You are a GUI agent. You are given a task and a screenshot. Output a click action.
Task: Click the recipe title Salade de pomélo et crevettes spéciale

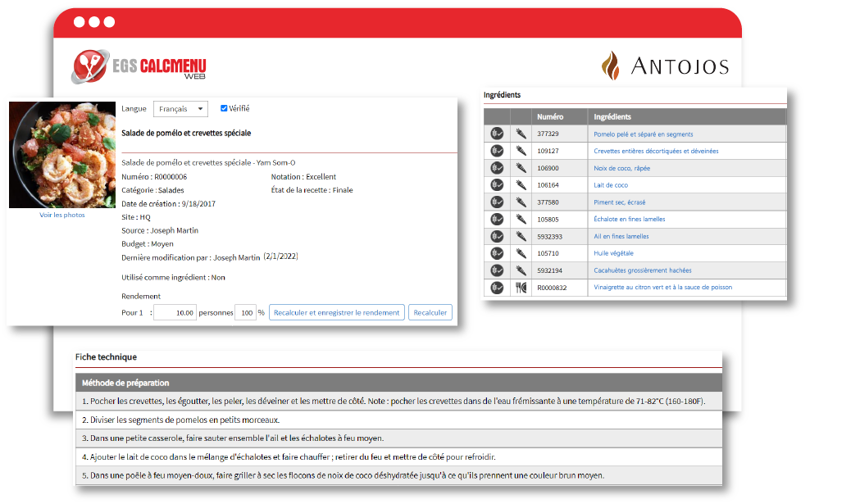(x=186, y=134)
